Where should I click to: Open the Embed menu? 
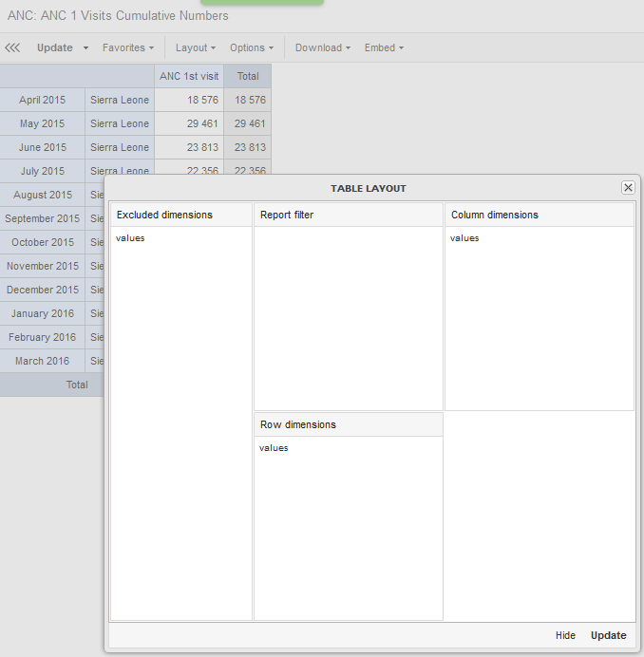(384, 47)
